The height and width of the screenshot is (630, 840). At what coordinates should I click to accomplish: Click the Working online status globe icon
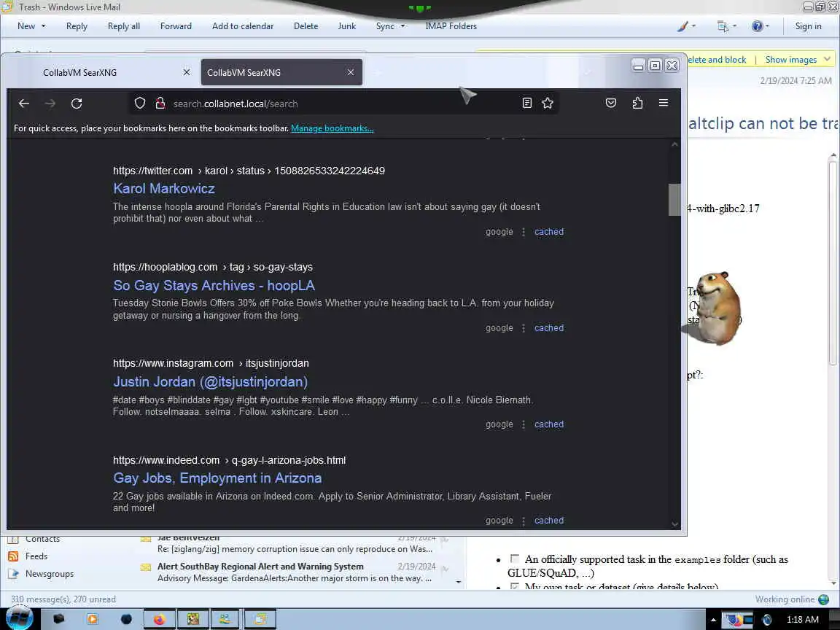[824, 599]
